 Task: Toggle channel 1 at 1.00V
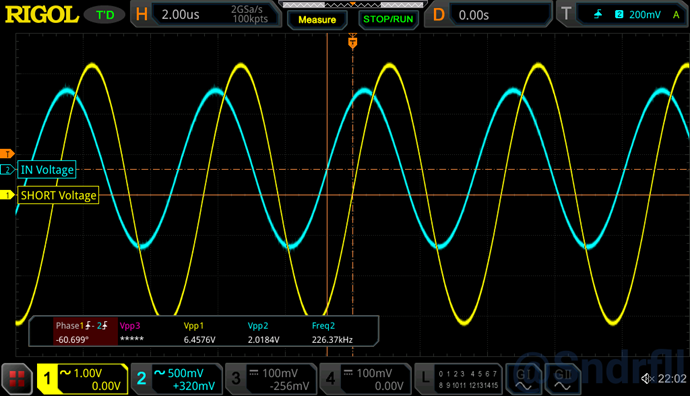pyautogui.click(x=82, y=379)
